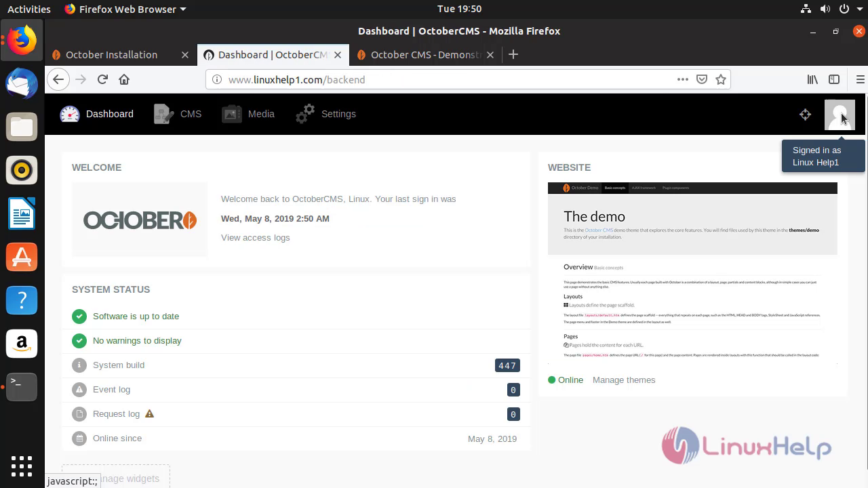Screen dimensions: 868x488
Task: Click the Event log count badge
Action: tap(513, 390)
